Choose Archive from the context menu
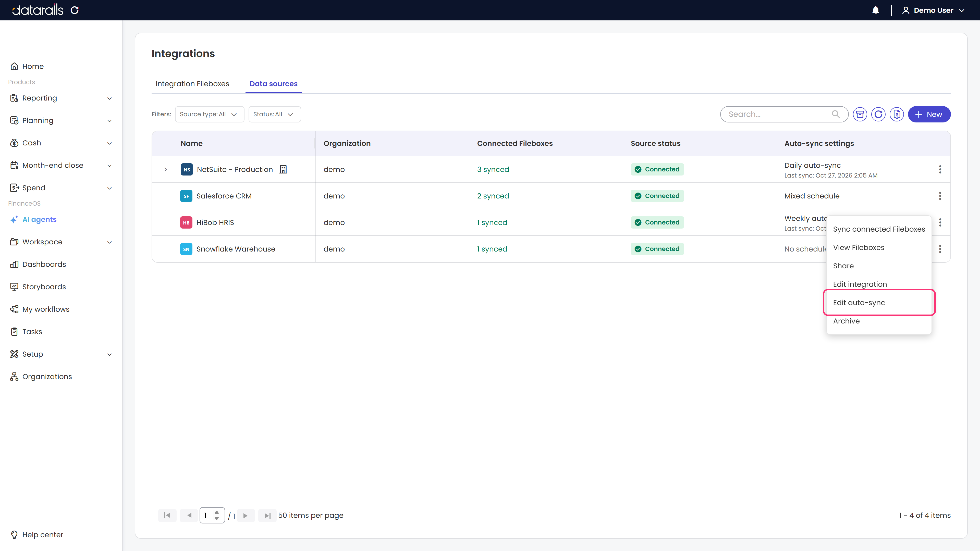 point(879,321)
